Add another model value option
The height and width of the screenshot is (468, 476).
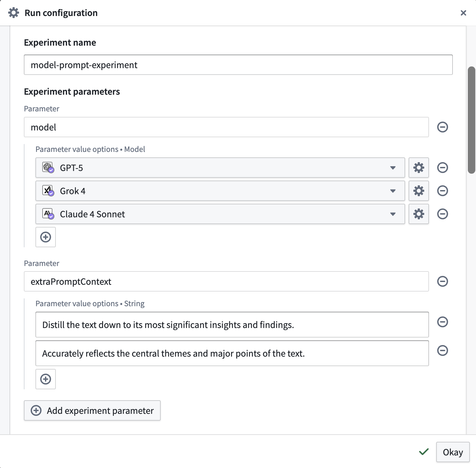tap(45, 237)
